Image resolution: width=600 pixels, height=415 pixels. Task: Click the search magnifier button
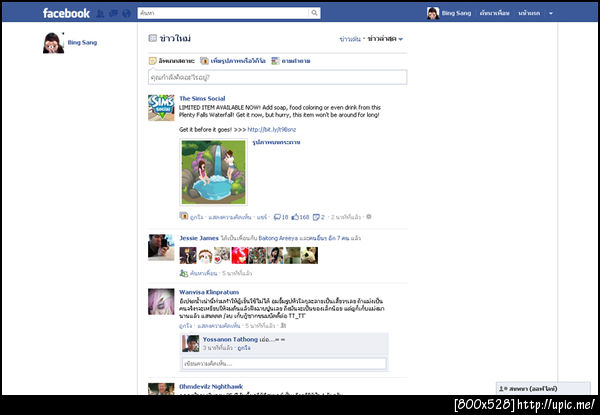(x=314, y=13)
